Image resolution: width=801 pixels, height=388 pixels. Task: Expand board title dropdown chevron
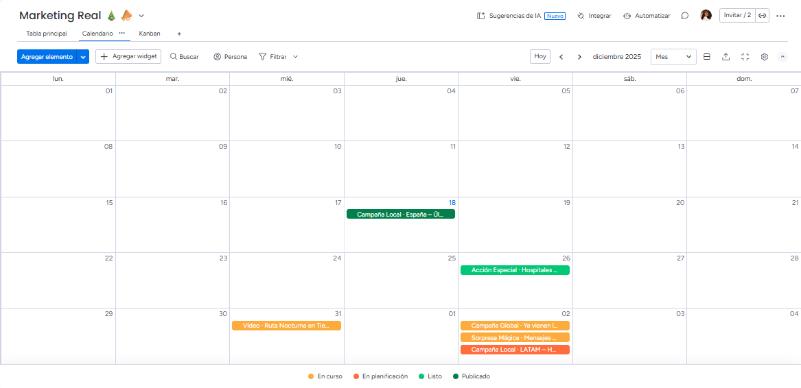pos(142,16)
